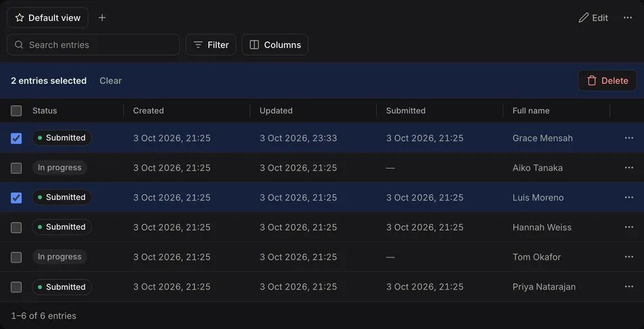Check the Tom Okafor row checkbox
Viewport: 644px width, 329px height.
click(16, 257)
